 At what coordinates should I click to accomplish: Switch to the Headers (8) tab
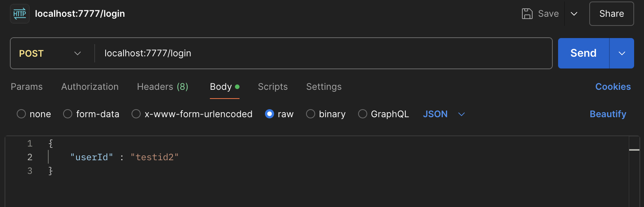[162, 87]
